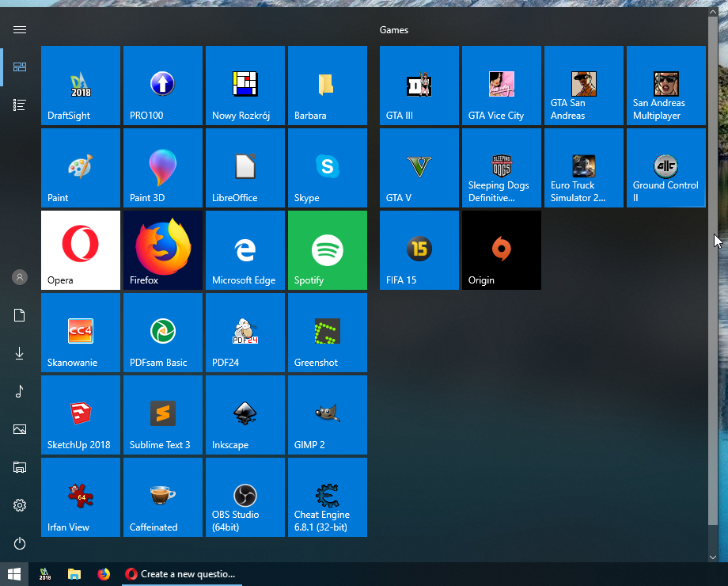Image resolution: width=728 pixels, height=586 pixels.
Task: Open the Barbara folder tile
Action: pyautogui.click(x=328, y=86)
